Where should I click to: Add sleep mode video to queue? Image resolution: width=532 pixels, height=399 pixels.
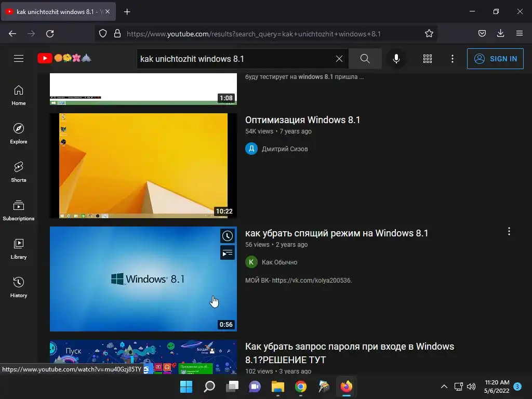(x=228, y=253)
